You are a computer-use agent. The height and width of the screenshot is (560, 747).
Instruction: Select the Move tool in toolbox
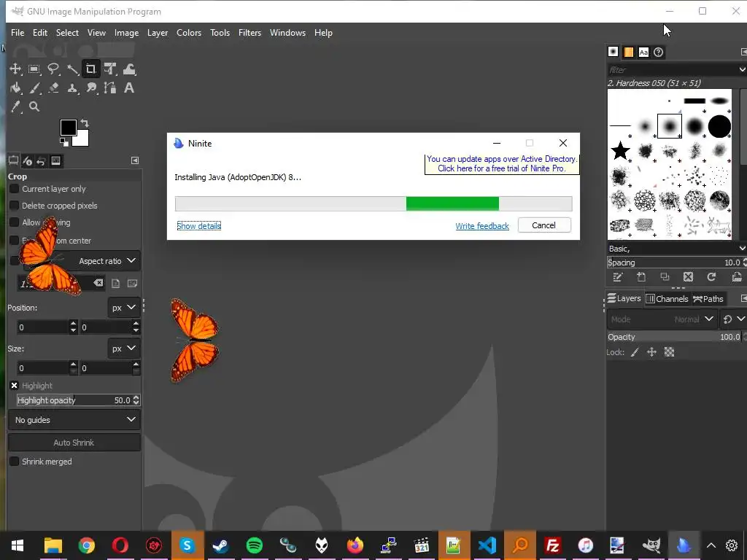(x=15, y=69)
